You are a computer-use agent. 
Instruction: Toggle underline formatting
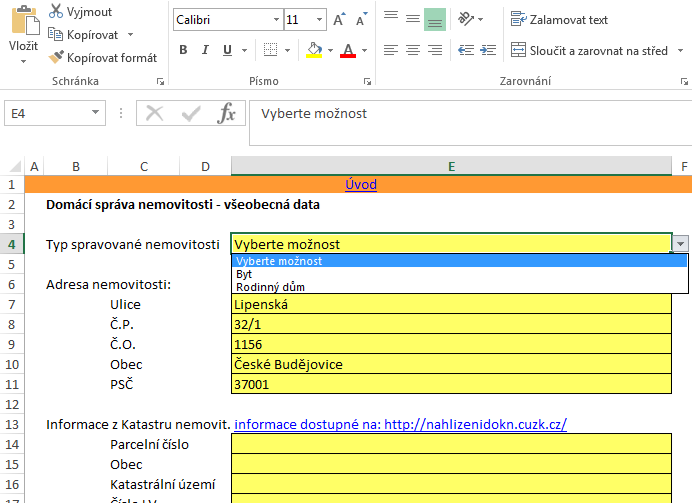(x=227, y=50)
